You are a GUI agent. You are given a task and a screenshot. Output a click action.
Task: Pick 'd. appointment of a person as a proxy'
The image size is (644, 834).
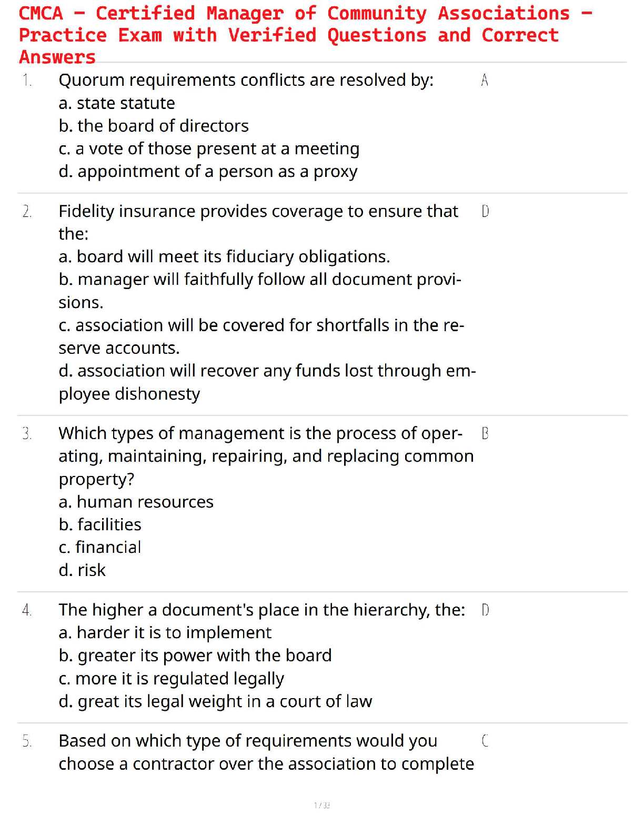click(x=208, y=172)
